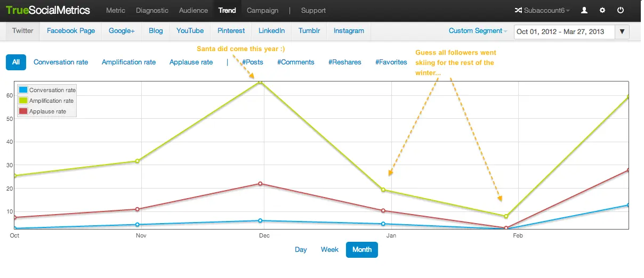
Task: Click the shuffle icon beside Subaccount6
Action: click(x=518, y=10)
